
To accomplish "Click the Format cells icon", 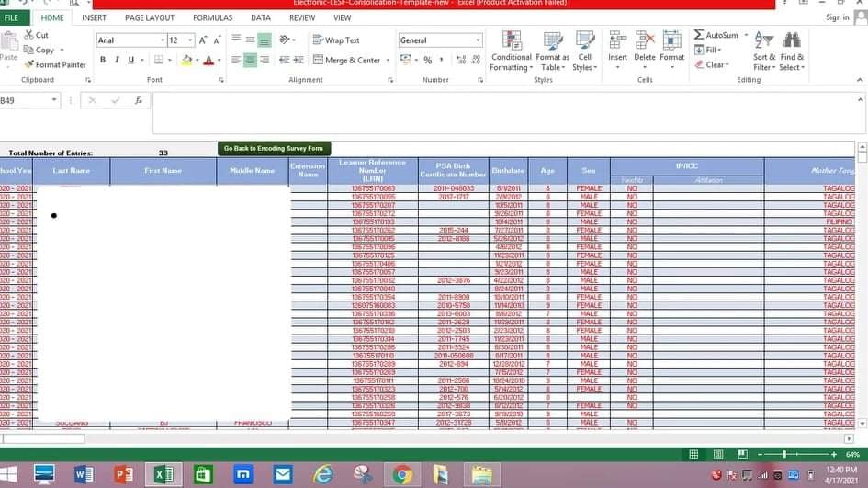I will click(x=672, y=41).
